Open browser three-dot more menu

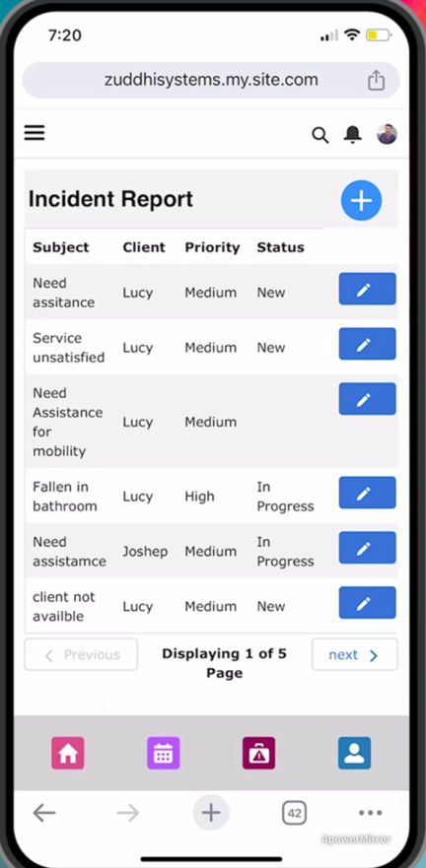pyautogui.click(x=370, y=813)
